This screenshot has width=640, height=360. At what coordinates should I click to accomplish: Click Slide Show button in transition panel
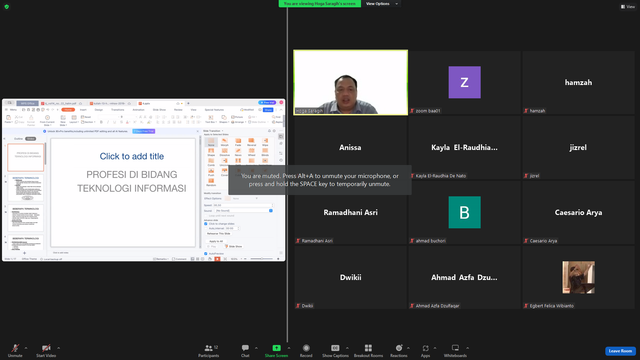point(233,247)
